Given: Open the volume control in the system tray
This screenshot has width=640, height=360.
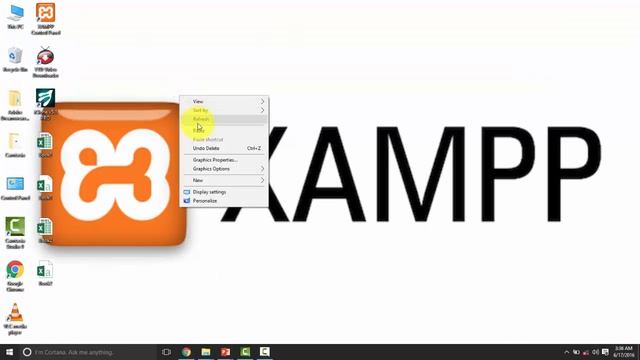Looking at the screenshot, I should tap(596, 352).
